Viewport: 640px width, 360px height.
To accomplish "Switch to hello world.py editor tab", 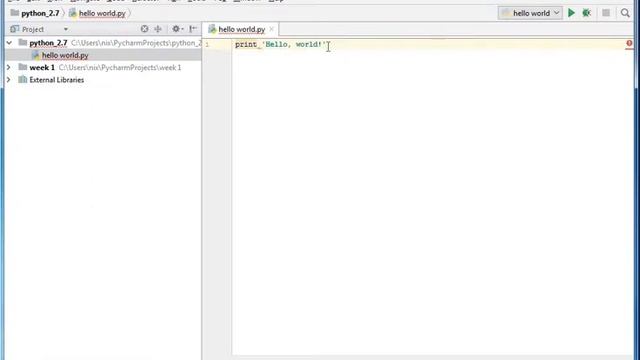I will point(241,29).
